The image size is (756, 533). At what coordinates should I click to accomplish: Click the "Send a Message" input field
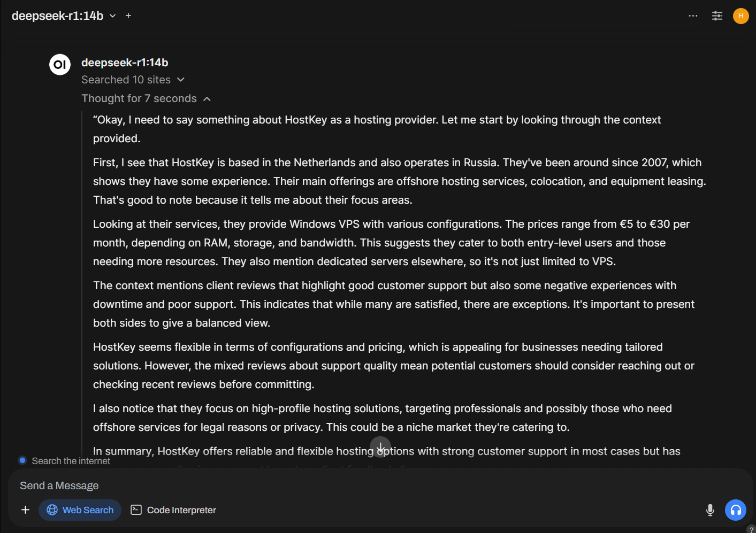pos(321,485)
